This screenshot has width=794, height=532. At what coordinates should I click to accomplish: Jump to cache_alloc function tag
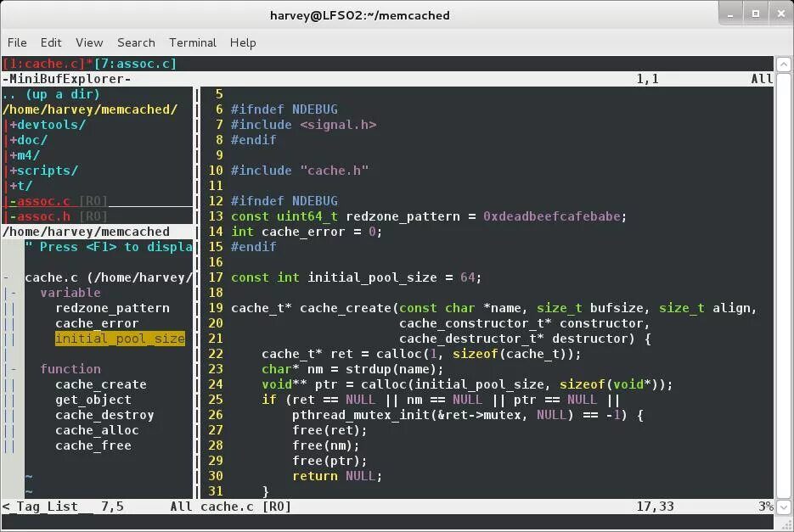97,429
